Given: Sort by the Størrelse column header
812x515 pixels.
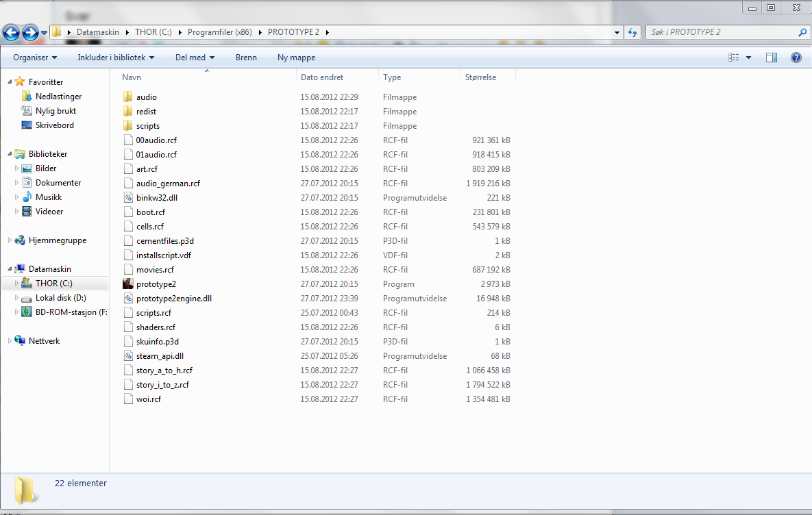Looking at the screenshot, I should [x=480, y=77].
